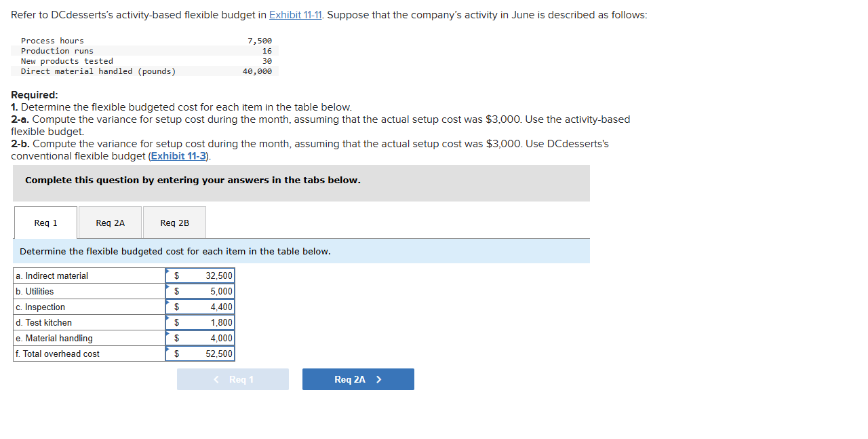Open the Exhibit 11-11 link
The image size is (868, 439).
click(x=295, y=14)
